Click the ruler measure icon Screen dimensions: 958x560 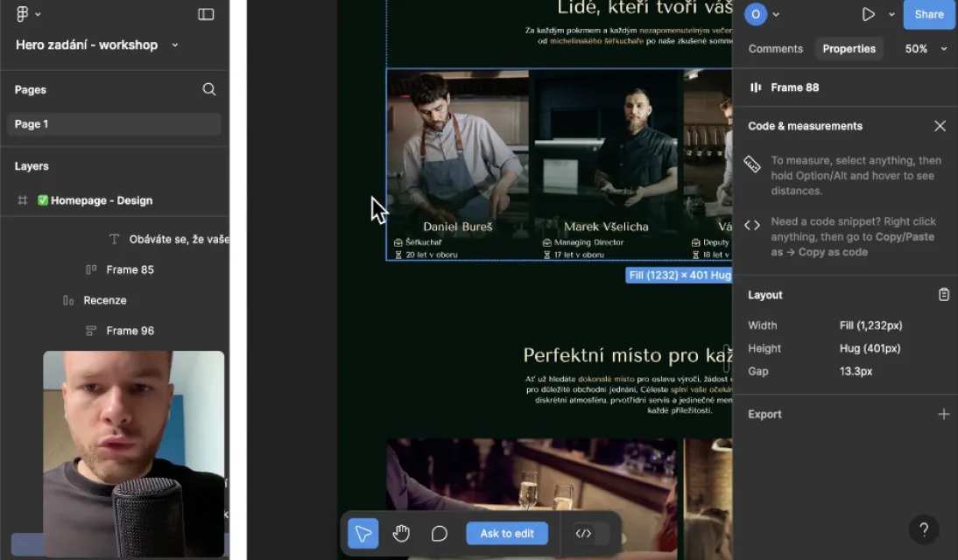[x=752, y=164]
